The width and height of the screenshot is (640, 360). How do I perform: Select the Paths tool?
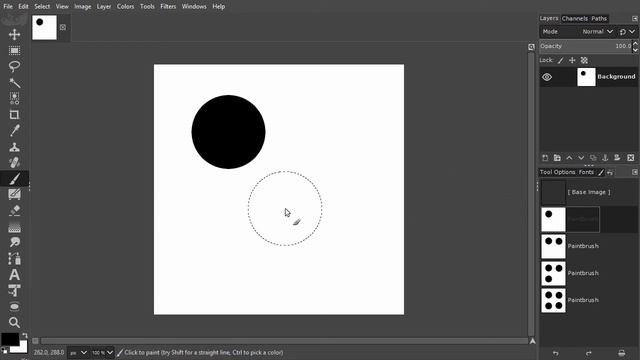click(14, 259)
